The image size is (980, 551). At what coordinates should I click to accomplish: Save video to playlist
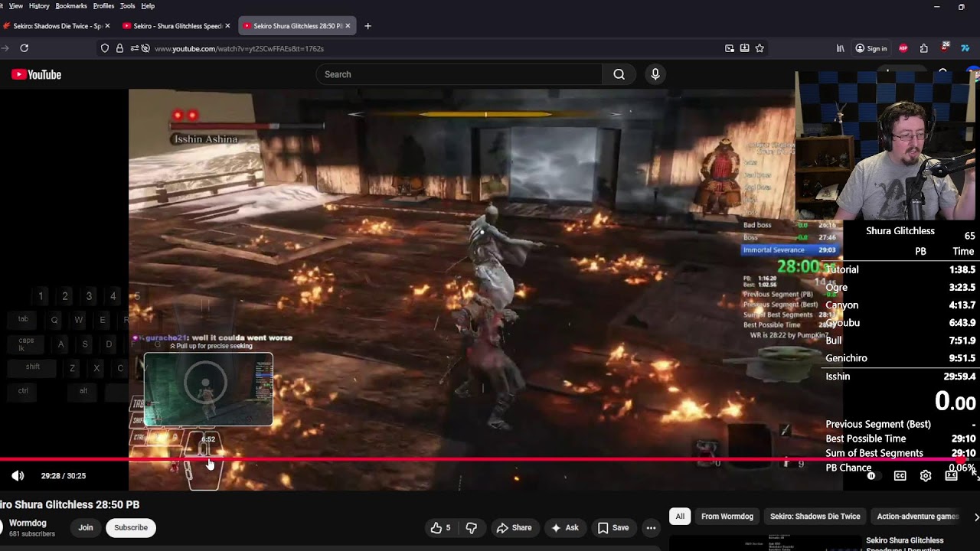[613, 527]
